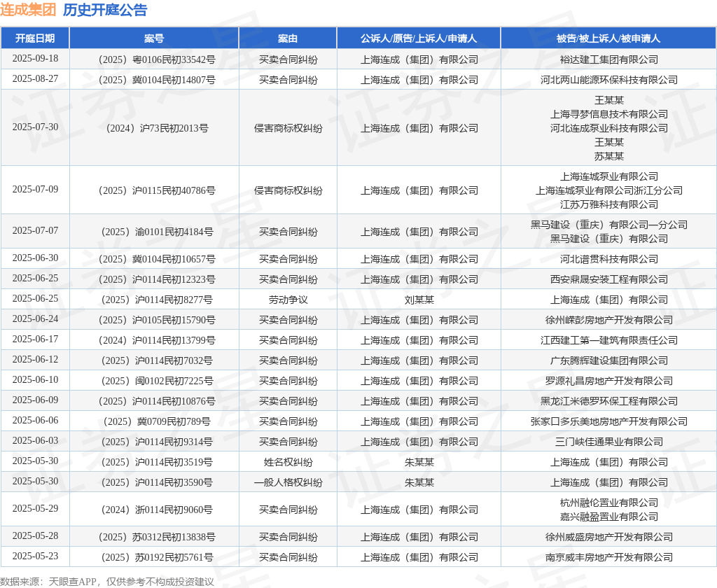Click date cell 2025-05-23

point(35,556)
